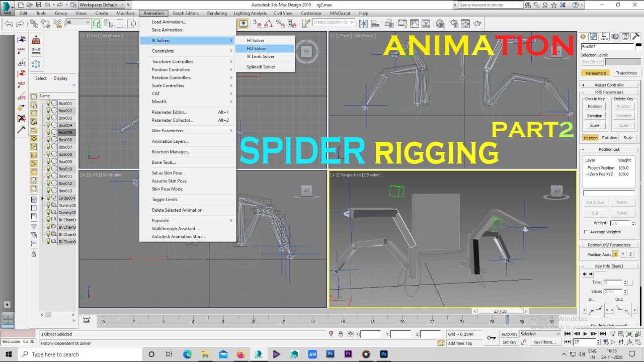Viewport: 644px width, 362px height.
Task: Click the Create Key Scale button
Action: point(595,125)
